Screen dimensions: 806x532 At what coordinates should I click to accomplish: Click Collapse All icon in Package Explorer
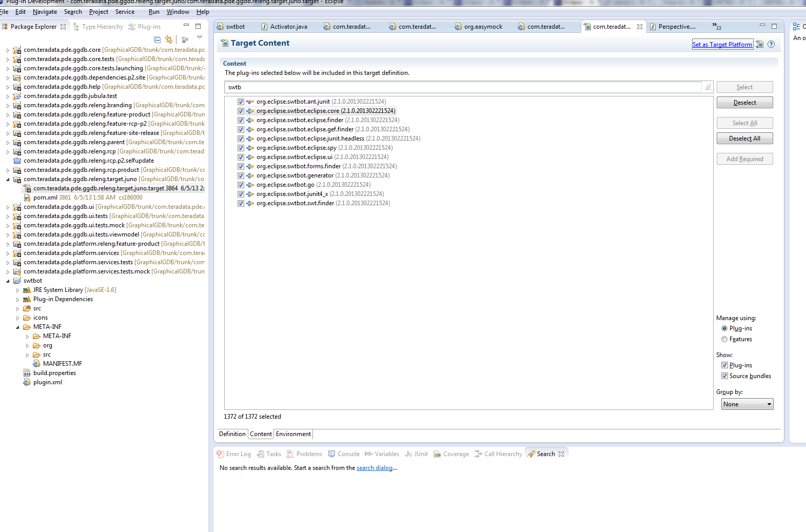pyautogui.click(x=157, y=40)
